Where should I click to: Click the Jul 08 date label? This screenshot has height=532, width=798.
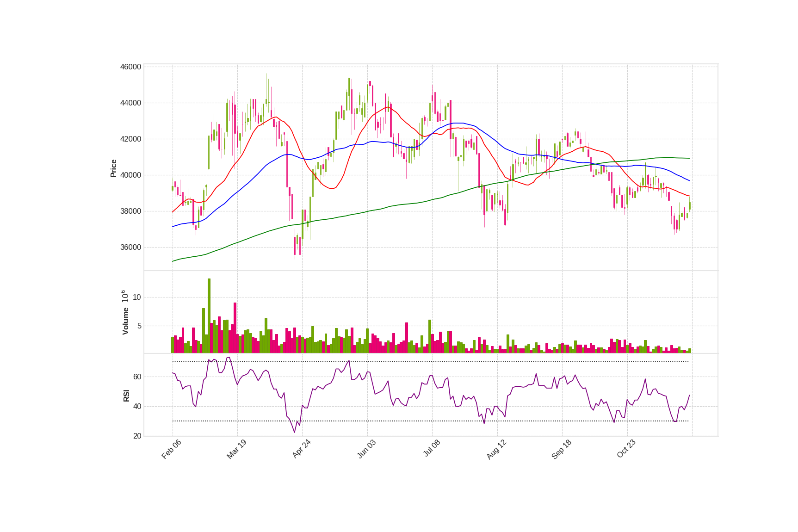[x=432, y=449]
